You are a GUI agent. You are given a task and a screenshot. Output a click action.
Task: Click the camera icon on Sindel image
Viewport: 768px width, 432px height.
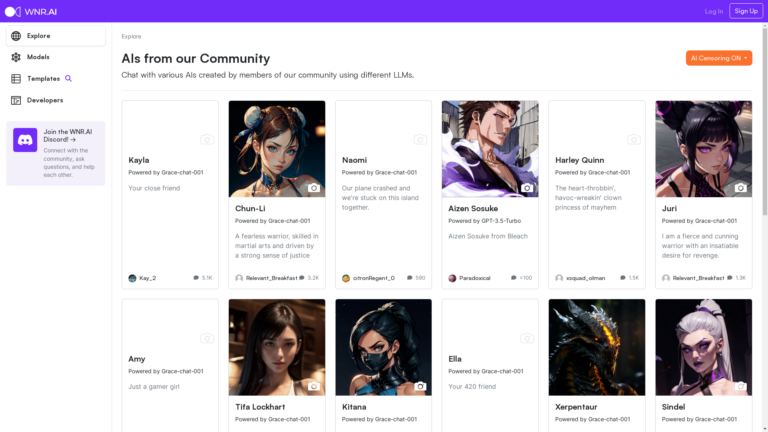741,386
